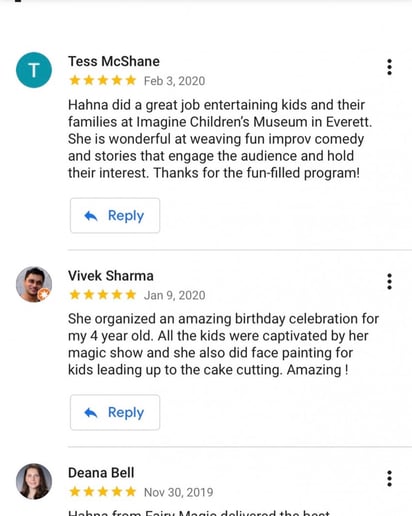Open the three-dot menu for Deana Bell's review
Image resolution: width=412 pixels, height=516 pixels.
389,479
